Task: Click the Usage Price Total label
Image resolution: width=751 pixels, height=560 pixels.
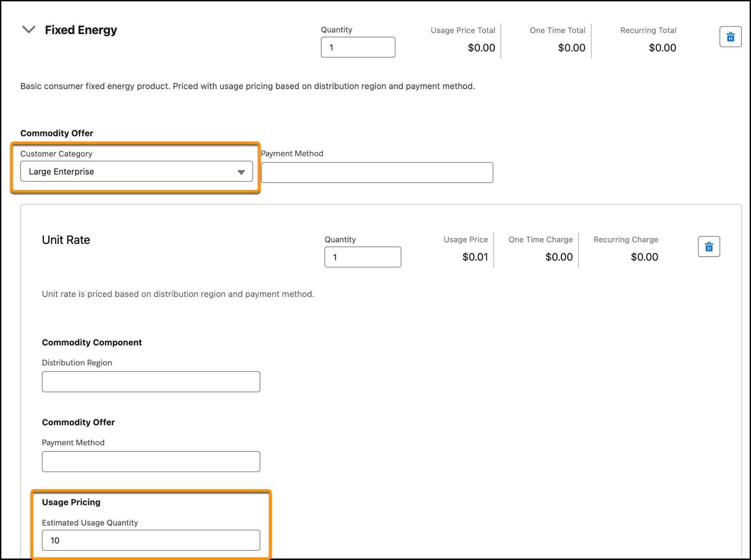Action: [463, 30]
